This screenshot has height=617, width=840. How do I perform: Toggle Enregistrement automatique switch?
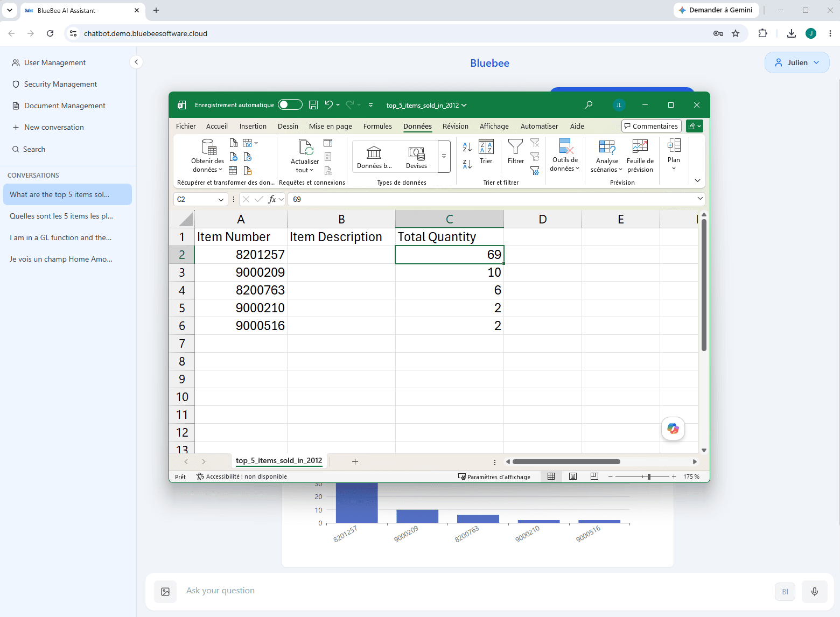290,105
